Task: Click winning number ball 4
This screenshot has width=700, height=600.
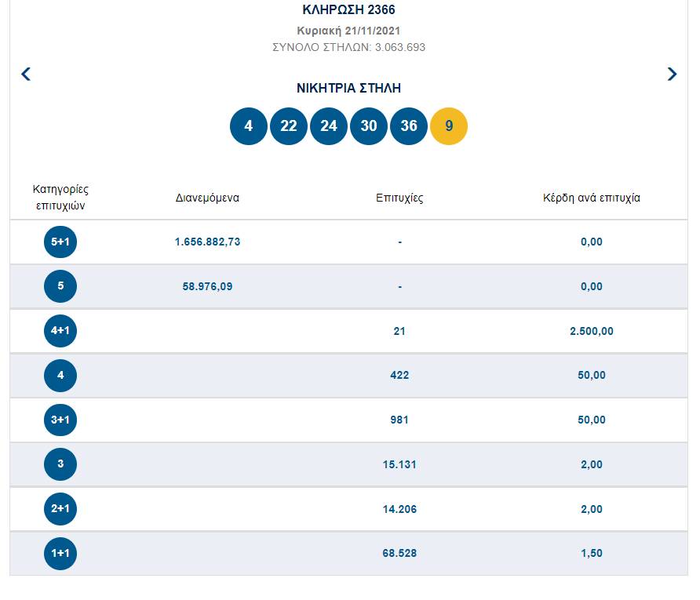Action: coord(249,126)
